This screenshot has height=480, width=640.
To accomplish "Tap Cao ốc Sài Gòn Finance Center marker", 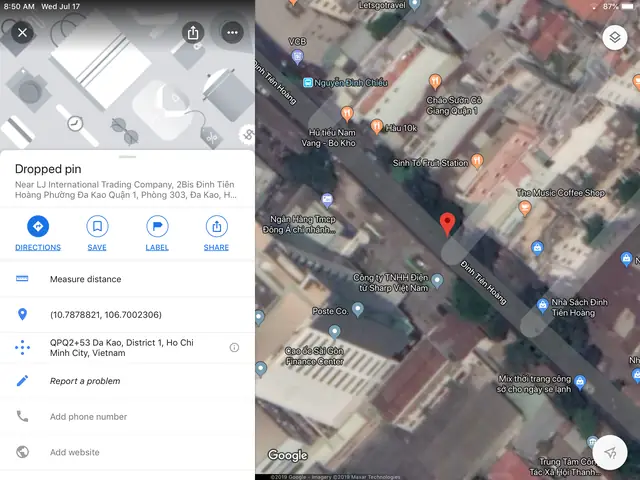I will pos(334,332).
